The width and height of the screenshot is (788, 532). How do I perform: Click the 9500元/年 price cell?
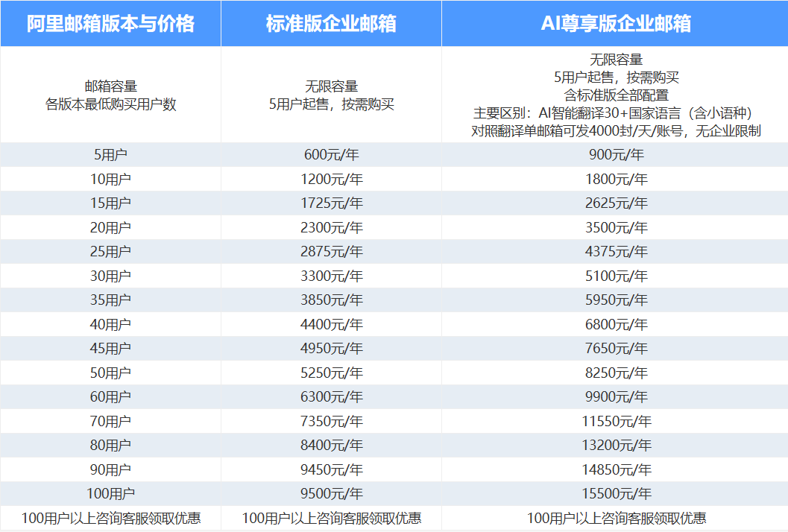(x=331, y=493)
